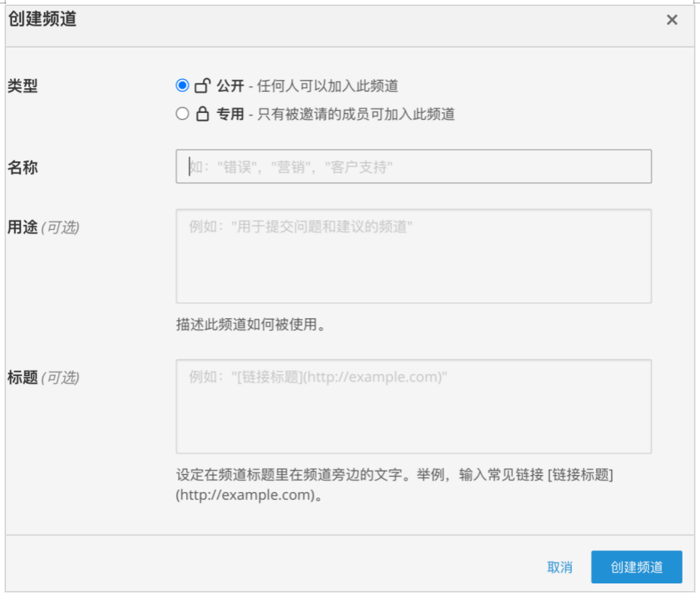Click the 名称 field label
Image resolution: width=700 pixels, height=597 pixels.
point(23,167)
